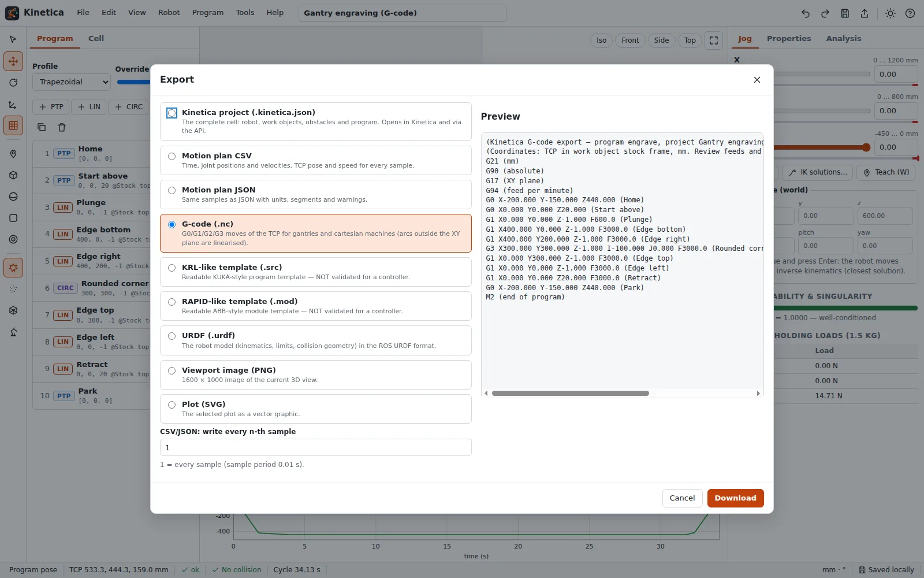This screenshot has width=924, height=578.
Task: Click the wireframe 3D box icon in the sidebar
Action: tap(13, 310)
